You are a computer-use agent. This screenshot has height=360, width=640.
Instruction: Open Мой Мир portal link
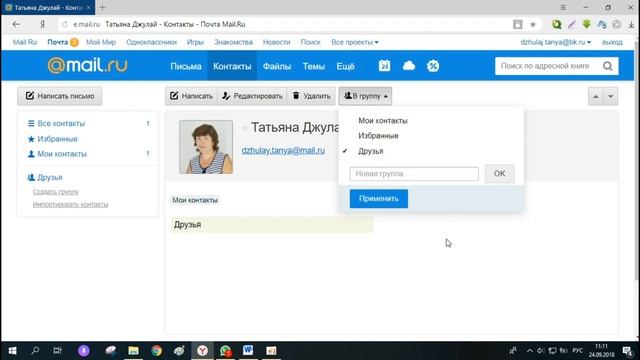pyautogui.click(x=101, y=42)
